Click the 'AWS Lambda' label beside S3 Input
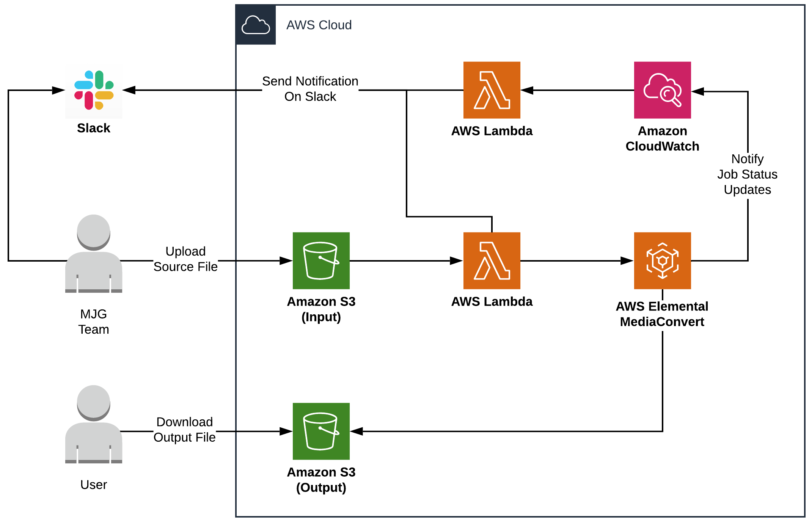Screen dimensions: 812x524 pos(492,301)
